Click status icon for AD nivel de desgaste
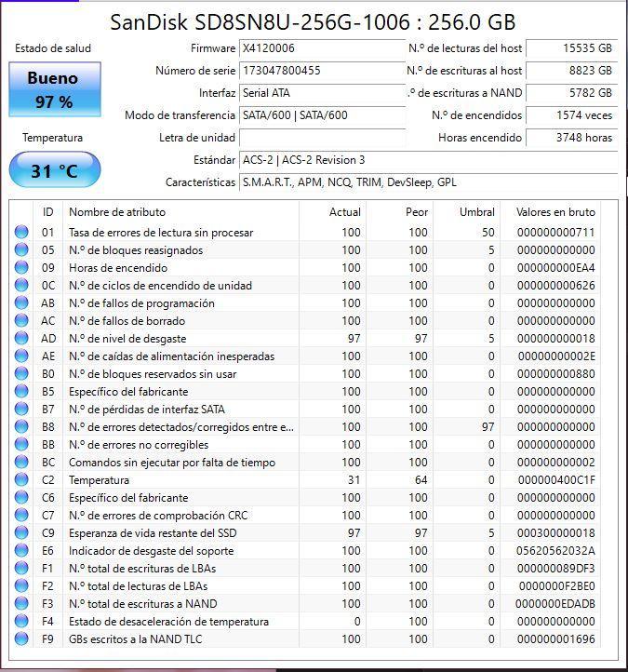 pyautogui.click(x=21, y=338)
